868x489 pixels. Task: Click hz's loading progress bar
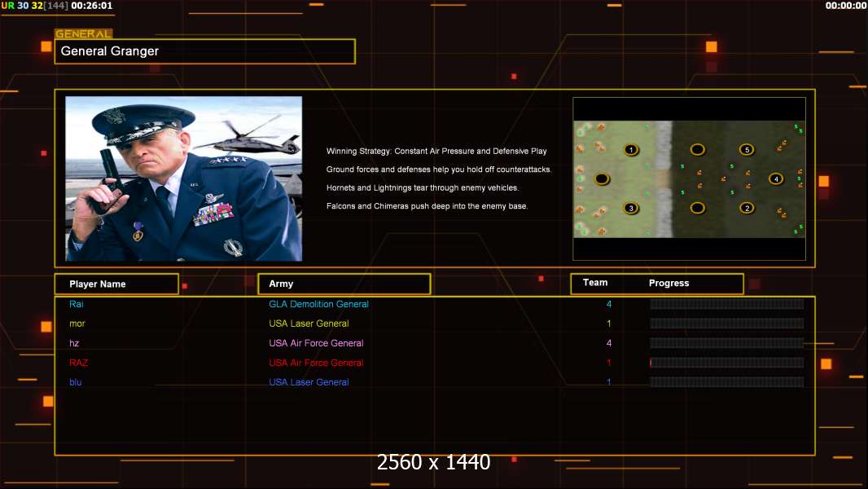pos(727,343)
